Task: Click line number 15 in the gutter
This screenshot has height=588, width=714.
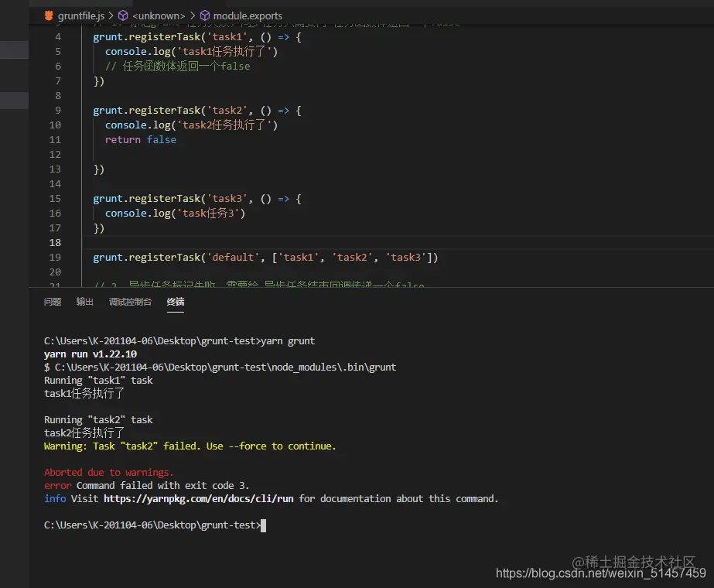Action: click(x=55, y=199)
